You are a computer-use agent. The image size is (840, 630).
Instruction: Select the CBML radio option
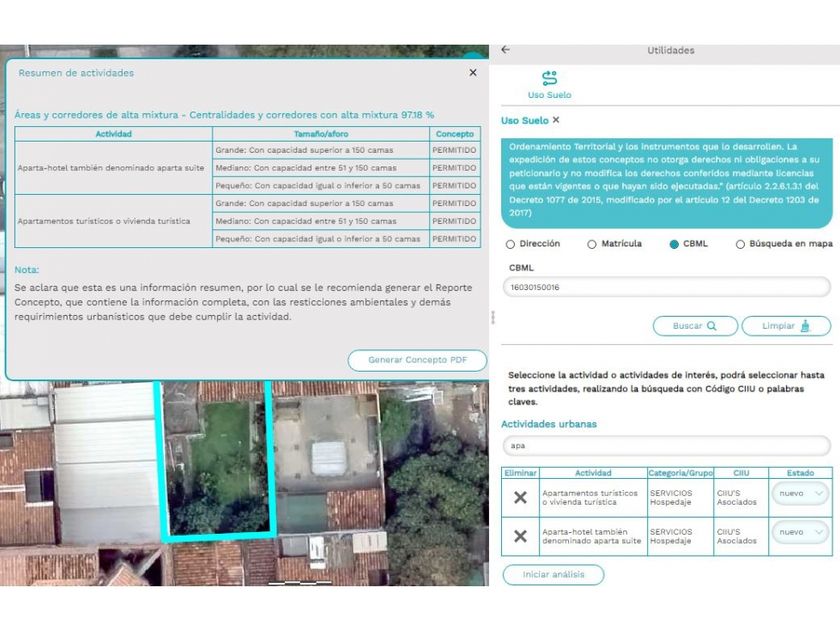674,244
